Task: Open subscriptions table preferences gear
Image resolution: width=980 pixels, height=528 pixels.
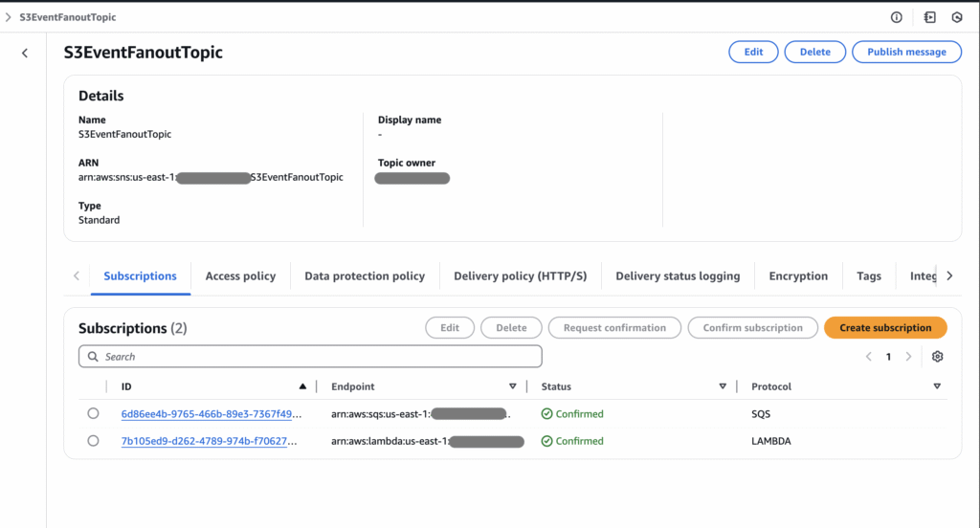Action: (x=937, y=357)
